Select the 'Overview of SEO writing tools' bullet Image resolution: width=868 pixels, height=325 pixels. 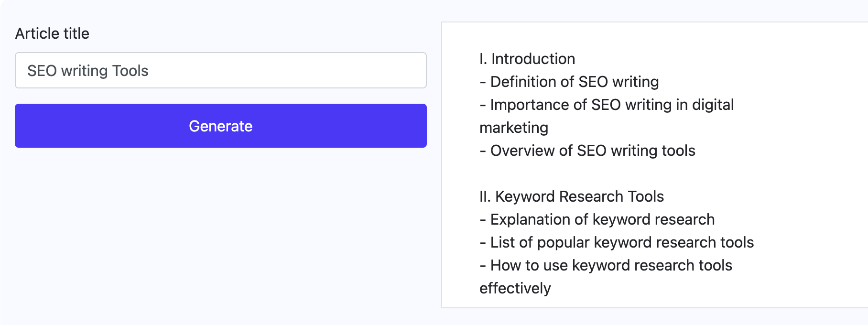(x=587, y=150)
